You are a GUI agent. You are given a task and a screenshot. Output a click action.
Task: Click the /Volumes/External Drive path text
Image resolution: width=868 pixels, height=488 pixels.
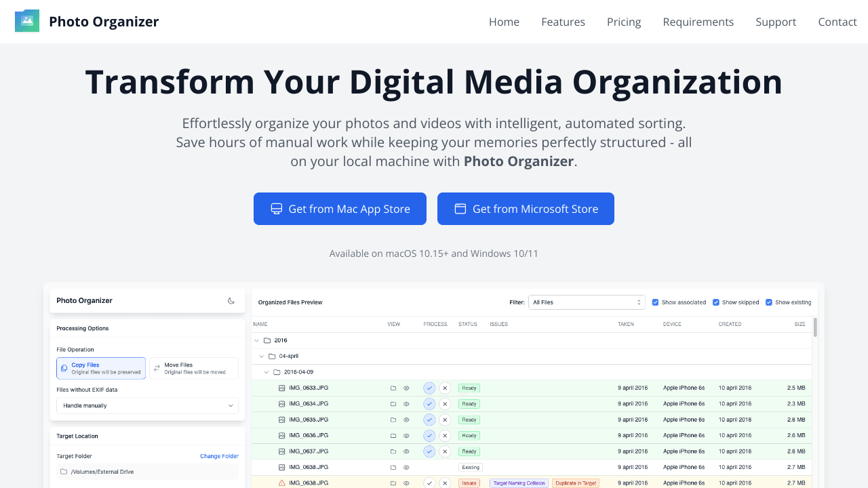pyautogui.click(x=102, y=472)
